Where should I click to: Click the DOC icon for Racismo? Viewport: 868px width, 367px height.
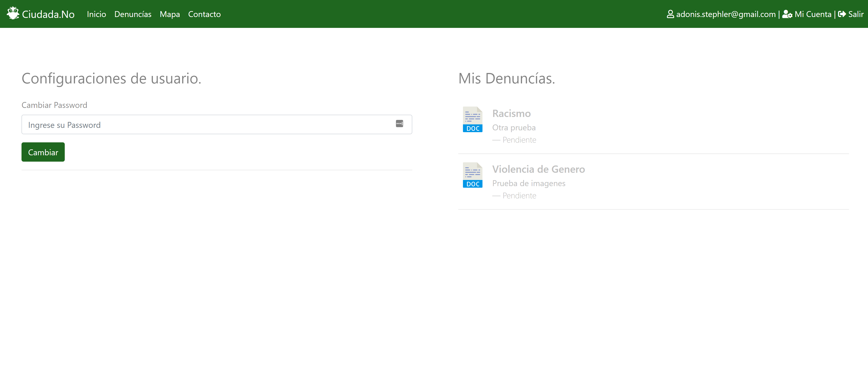[x=472, y=119]
